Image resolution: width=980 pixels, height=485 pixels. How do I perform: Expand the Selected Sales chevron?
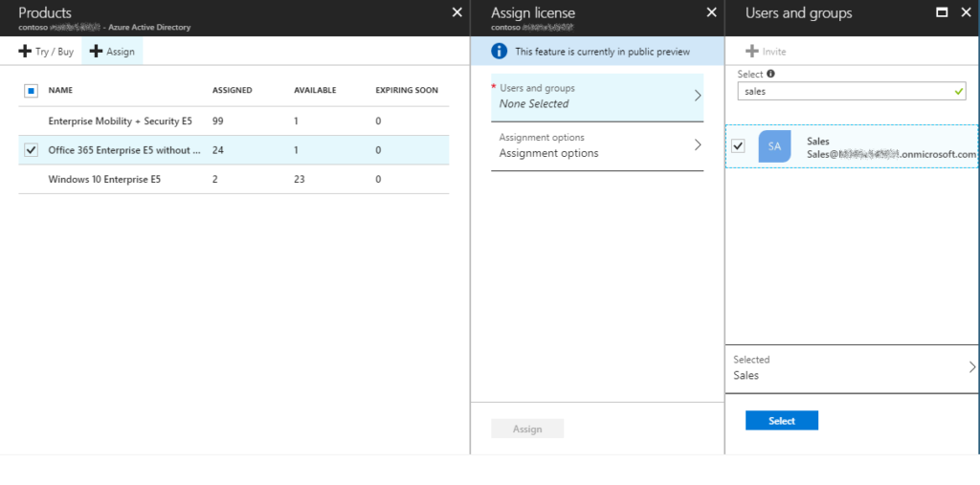(x=971, y=367)
